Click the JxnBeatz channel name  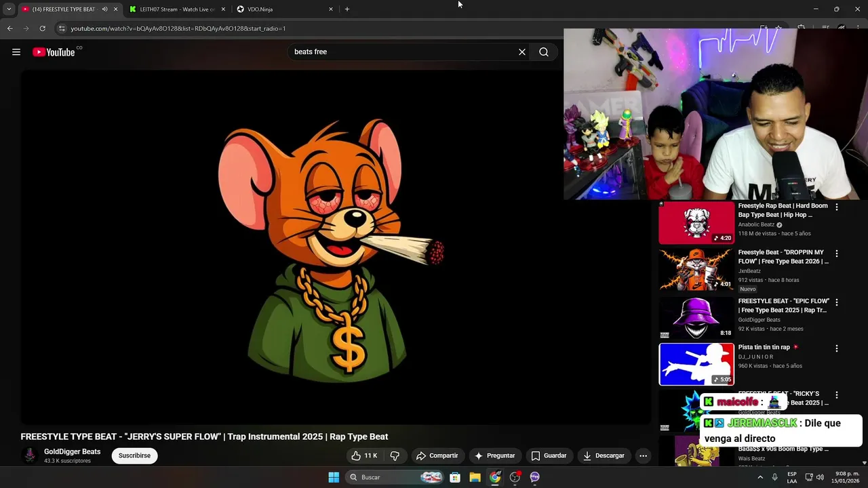[x=749, y=271]
